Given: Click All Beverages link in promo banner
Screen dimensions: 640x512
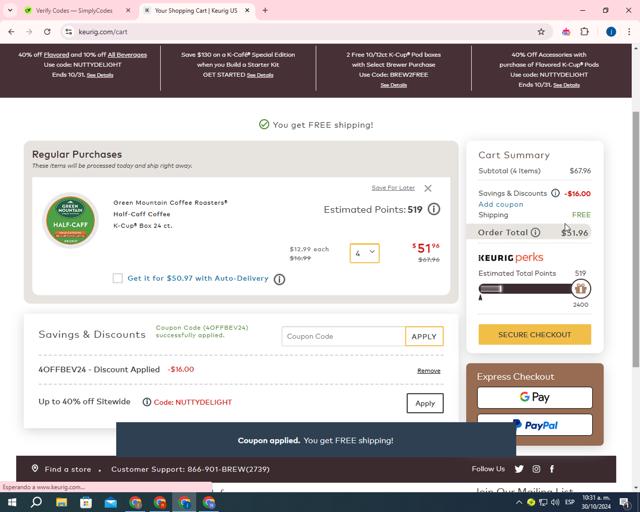Looking at the screenshot, I should tap(127, 55).
